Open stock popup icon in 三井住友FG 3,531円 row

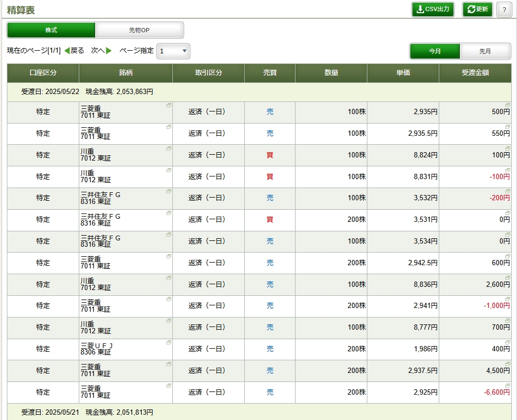[169, 213]
